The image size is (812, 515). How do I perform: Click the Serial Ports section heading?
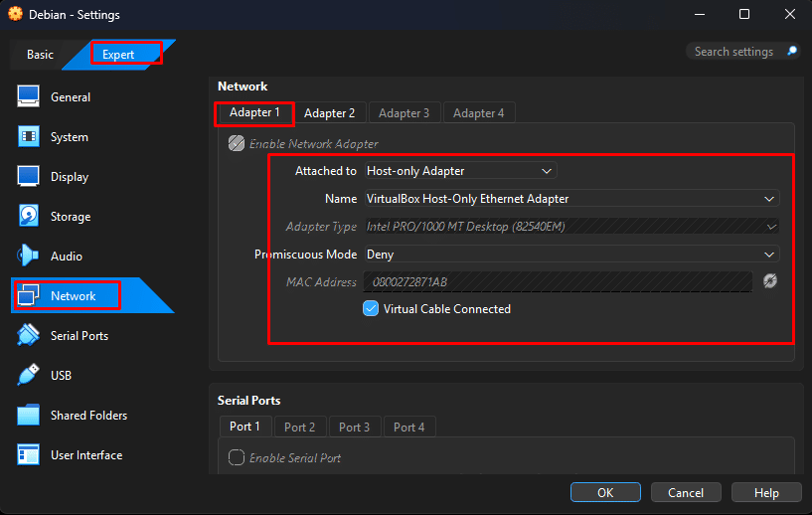(x=249, y=400)
